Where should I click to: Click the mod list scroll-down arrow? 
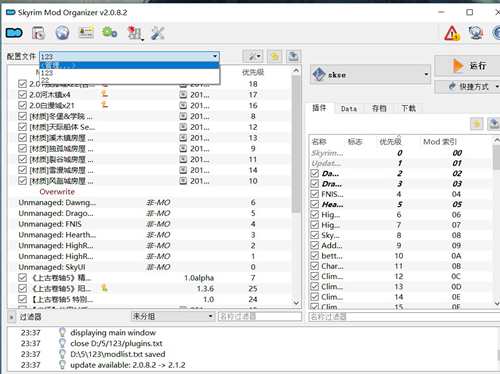click(x=296, y=303)
